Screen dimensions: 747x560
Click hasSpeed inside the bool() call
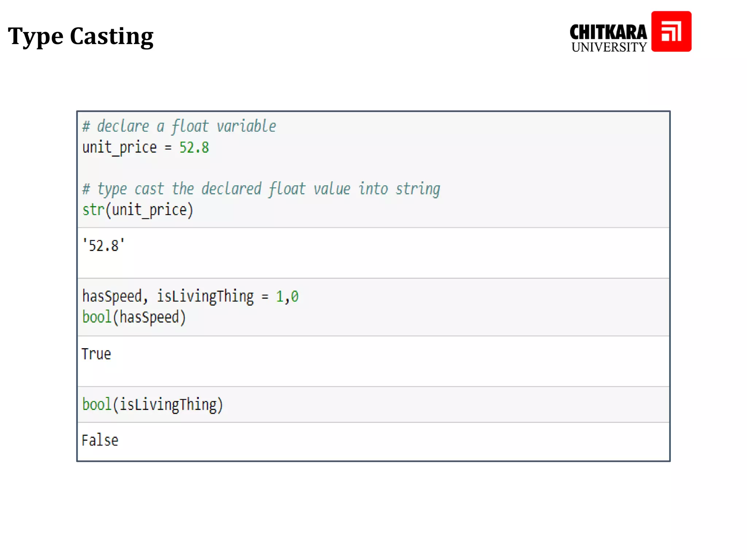point(149,317)
